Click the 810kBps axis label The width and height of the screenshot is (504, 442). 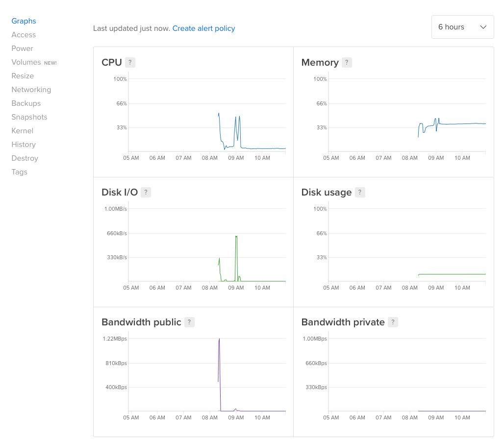(116, 363)
